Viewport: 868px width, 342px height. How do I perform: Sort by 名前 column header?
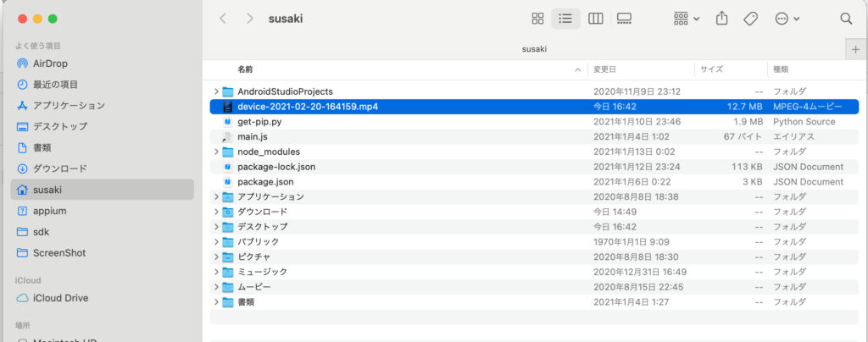tap(245, 69)
